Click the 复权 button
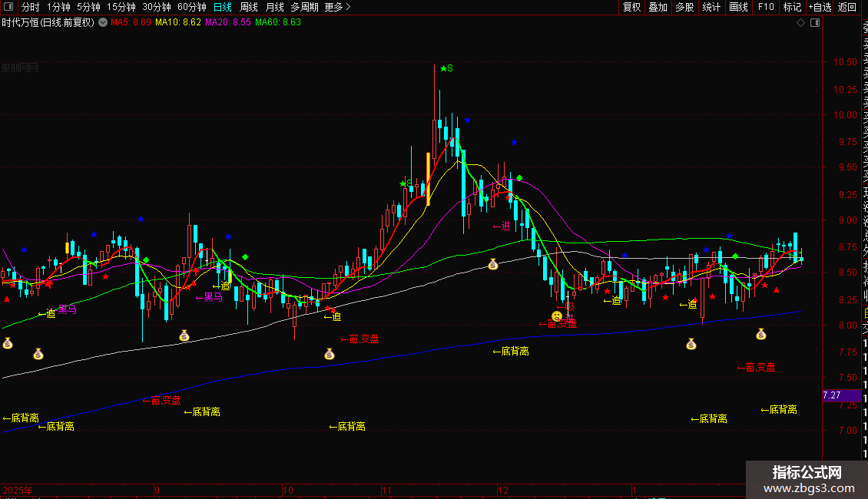 (x=631, y=7)
